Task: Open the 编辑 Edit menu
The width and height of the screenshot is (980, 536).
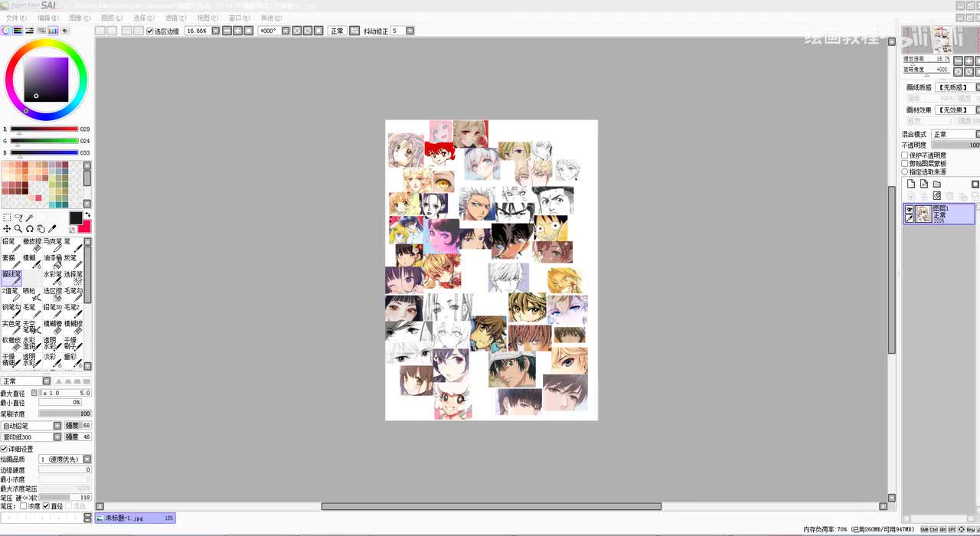Action: point(47,18)
